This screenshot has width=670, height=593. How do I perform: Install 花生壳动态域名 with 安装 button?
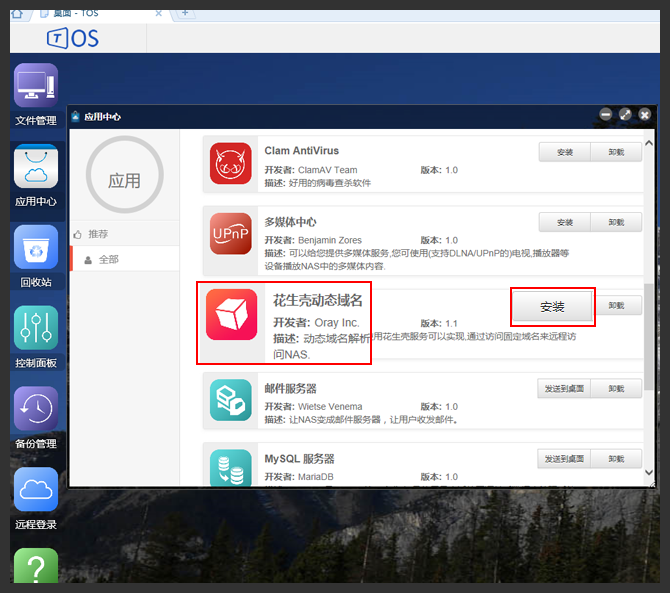click(553, 307)
